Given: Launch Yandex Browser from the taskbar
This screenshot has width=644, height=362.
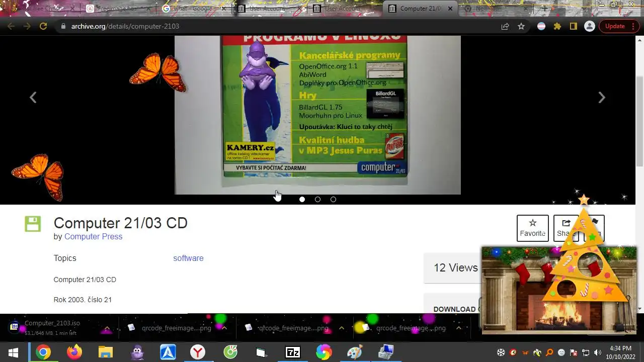Looking at the screenshot, I should (198, 352).
